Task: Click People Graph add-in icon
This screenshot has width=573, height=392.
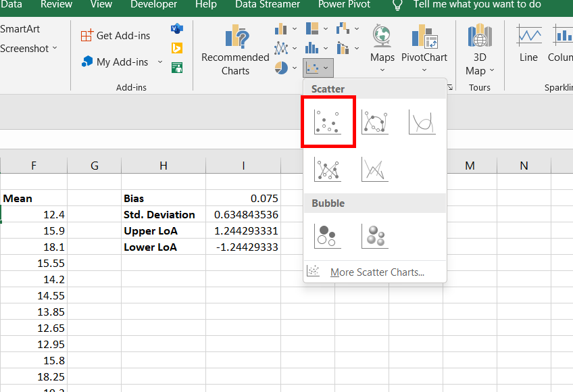Action: point(177,68)
